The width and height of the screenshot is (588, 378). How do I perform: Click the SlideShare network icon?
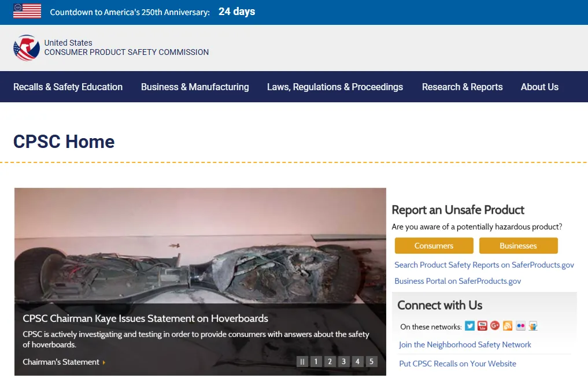pyautogui.click(x=533, y=326)
